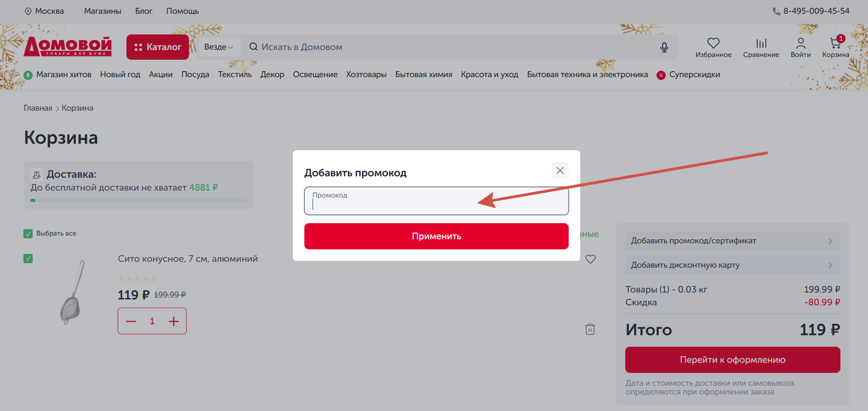The height and width of the screenshot is (411, 868).
Task: Close the promo code dialog
Action: [560, 170]
